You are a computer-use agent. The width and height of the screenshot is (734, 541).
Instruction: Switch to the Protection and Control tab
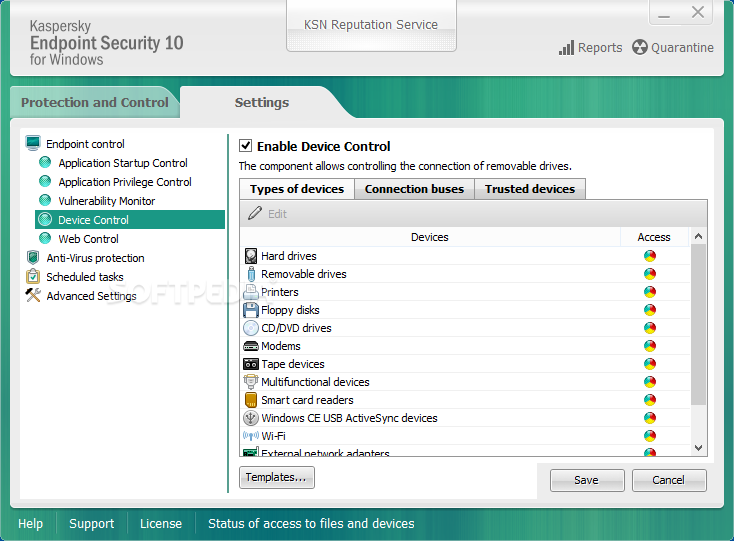click(x=95, y=102)
